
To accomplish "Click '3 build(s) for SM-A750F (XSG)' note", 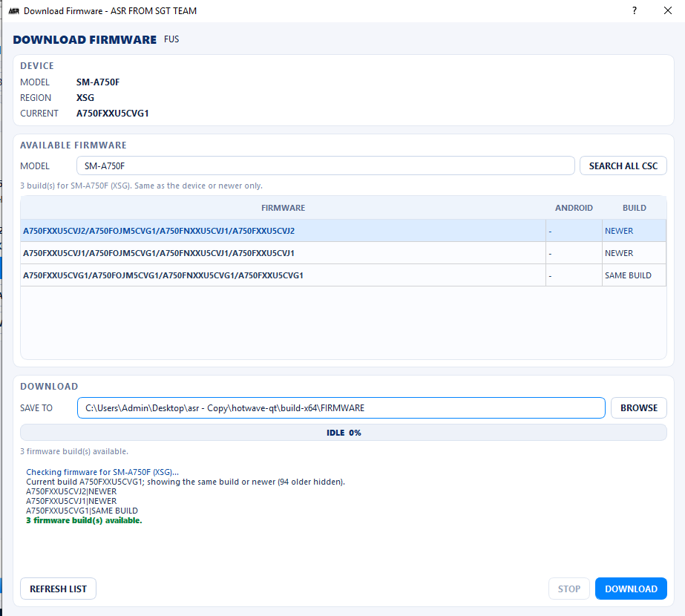I will (141, 186).
